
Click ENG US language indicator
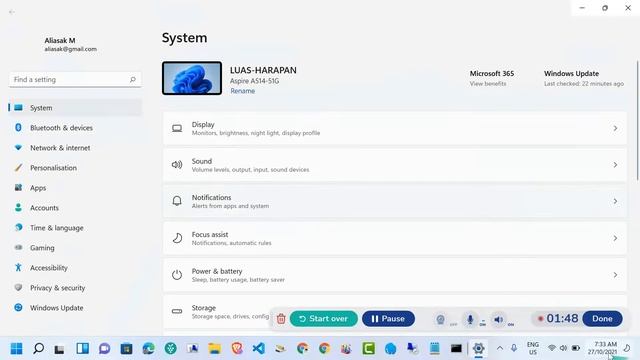coord(533,348)
